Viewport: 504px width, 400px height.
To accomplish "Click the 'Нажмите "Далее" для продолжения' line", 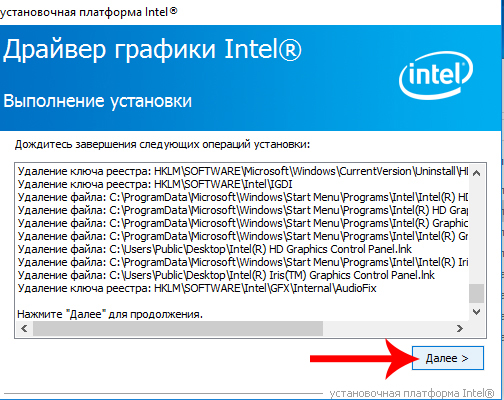I will [x=110, y=314].
